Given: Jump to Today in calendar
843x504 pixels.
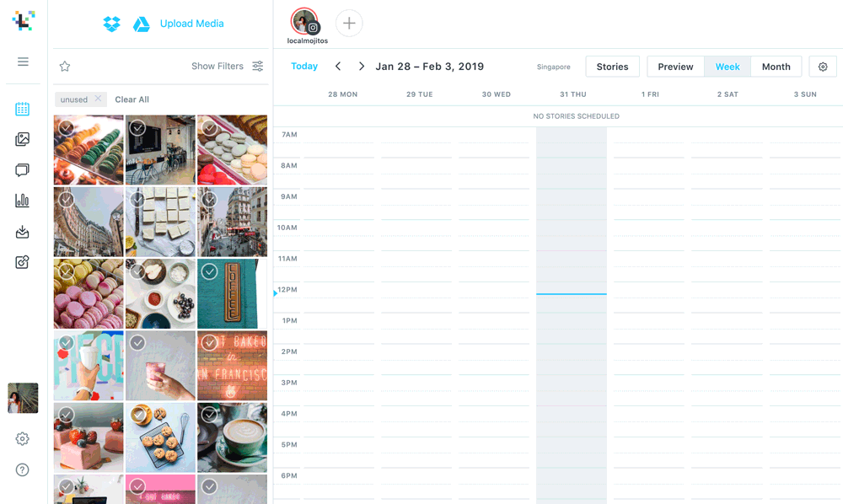Looking at the screenshot, I should pos(304,66).
